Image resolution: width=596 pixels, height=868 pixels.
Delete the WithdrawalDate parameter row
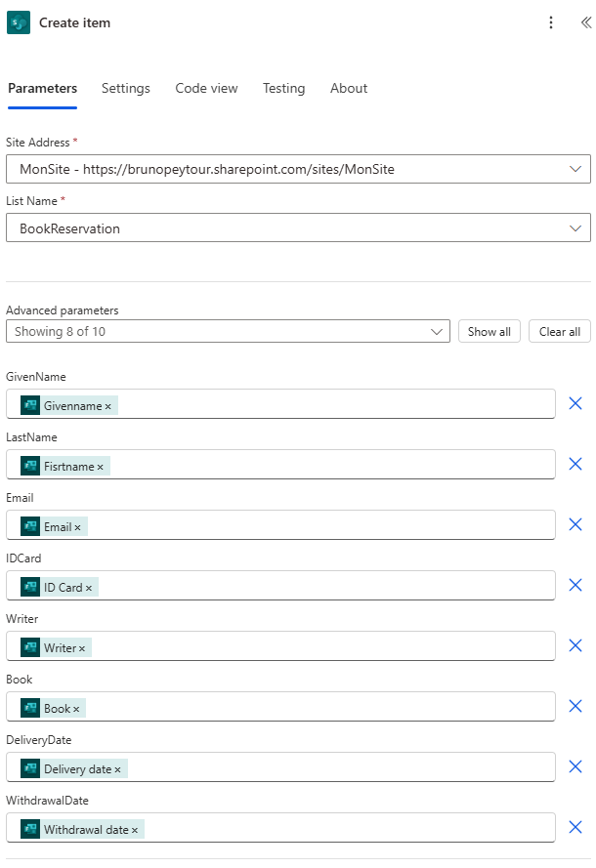click(x=575, y=828)
